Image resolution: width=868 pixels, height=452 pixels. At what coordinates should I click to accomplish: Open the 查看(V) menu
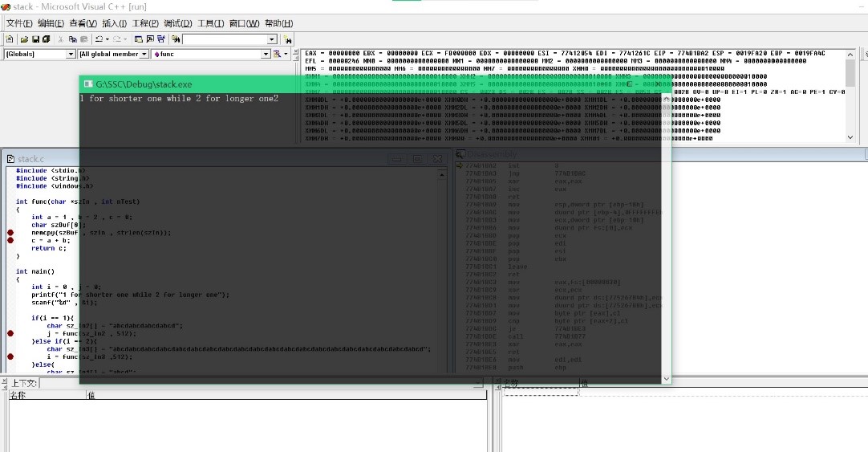click(83, 23)
